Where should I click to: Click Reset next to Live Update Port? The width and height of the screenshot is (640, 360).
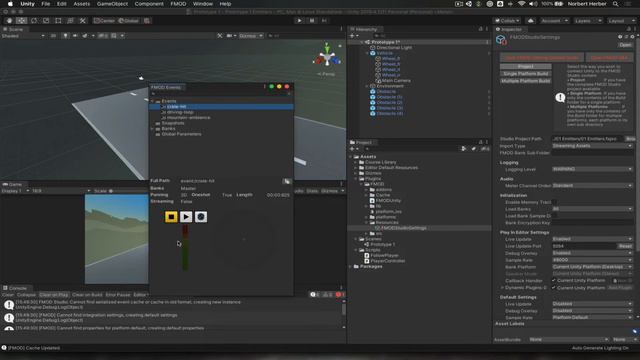625,246
